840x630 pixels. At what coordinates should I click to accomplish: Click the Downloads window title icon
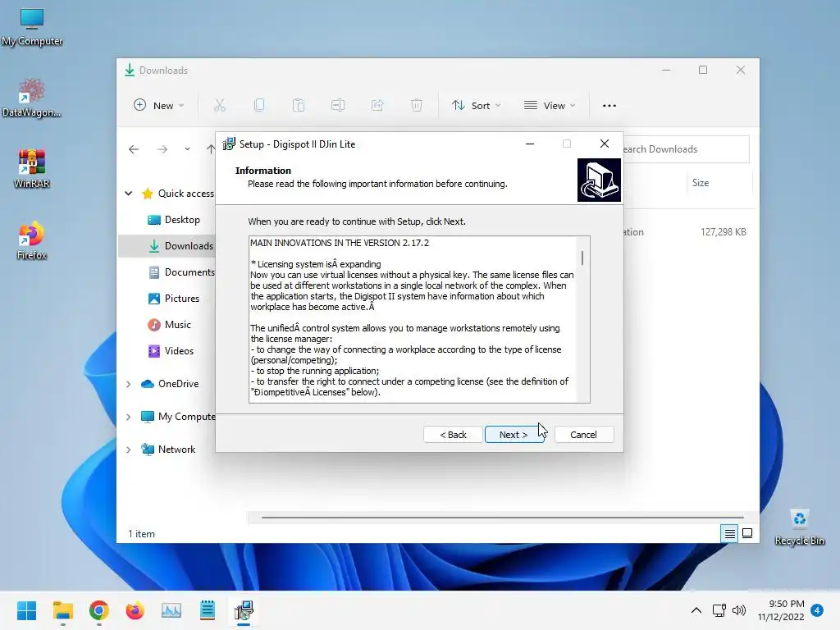(x=129, y=71)
